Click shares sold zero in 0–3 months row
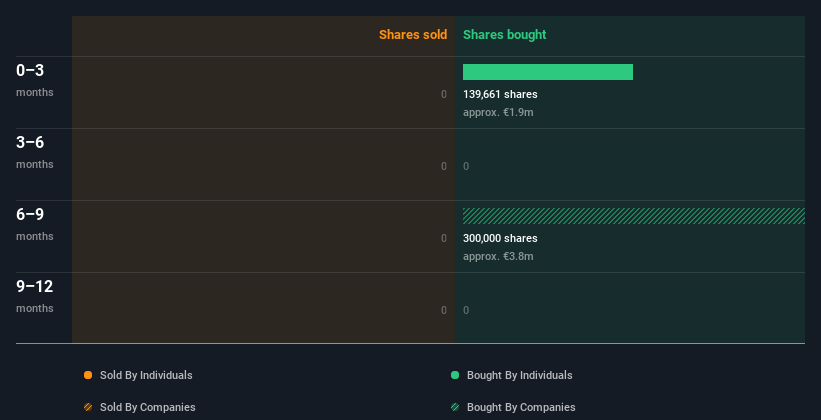Viewport: 821px width, 420px height. pyautogui.click(x=444, y=94)
